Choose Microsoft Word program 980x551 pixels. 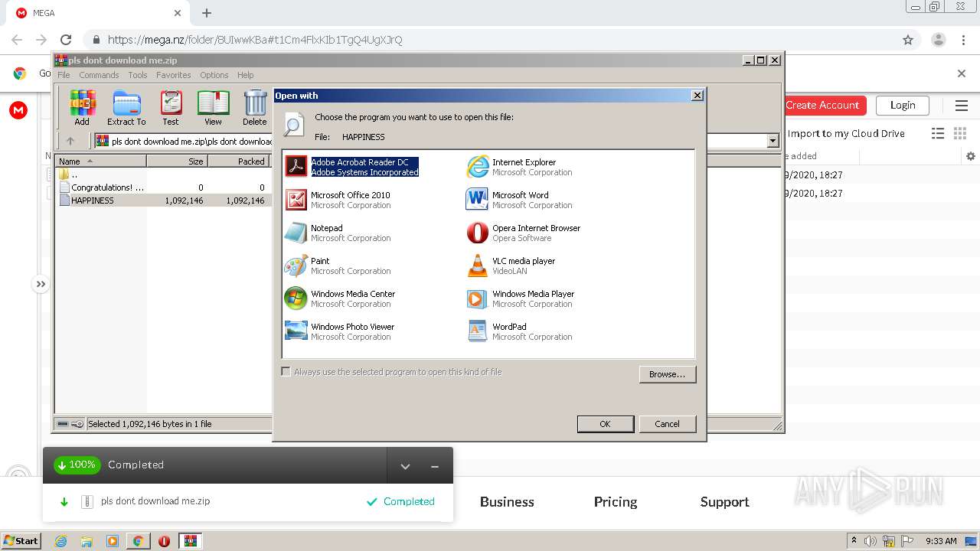click(x=519, y=200)
